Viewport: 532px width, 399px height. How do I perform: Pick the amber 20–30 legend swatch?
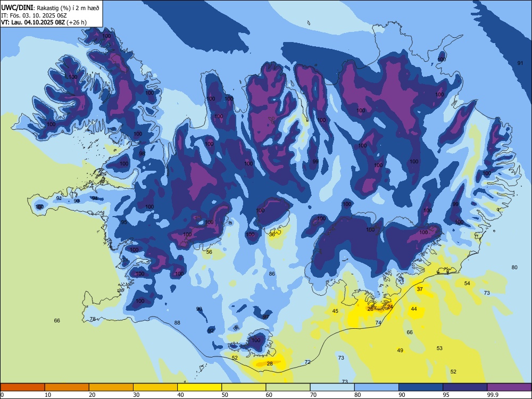point(111,387)
